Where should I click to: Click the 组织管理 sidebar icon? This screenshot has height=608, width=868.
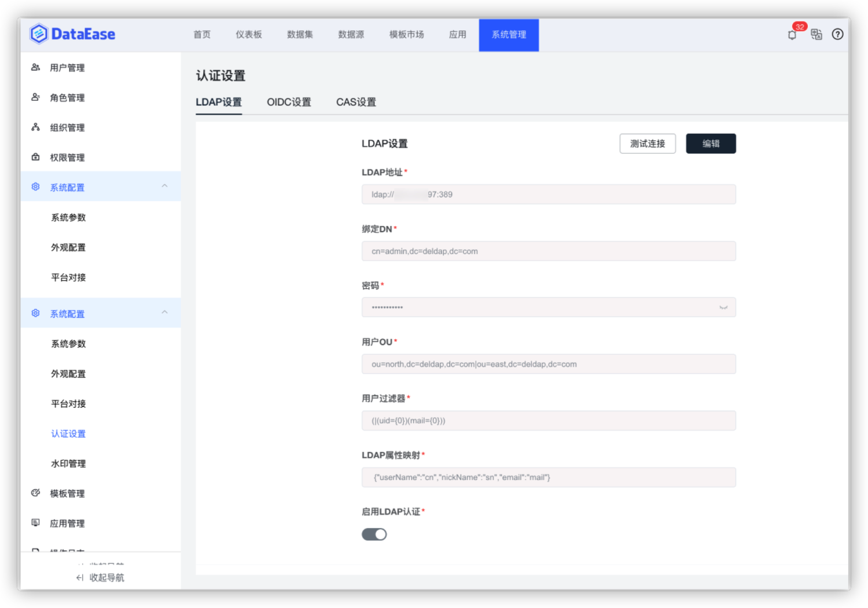click(x=35, y=127)
